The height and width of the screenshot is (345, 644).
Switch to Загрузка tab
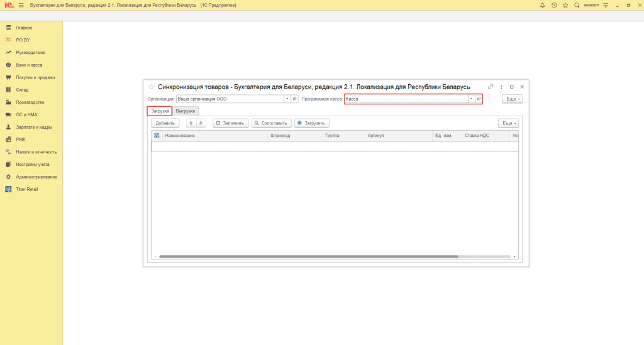click(160, 111)
